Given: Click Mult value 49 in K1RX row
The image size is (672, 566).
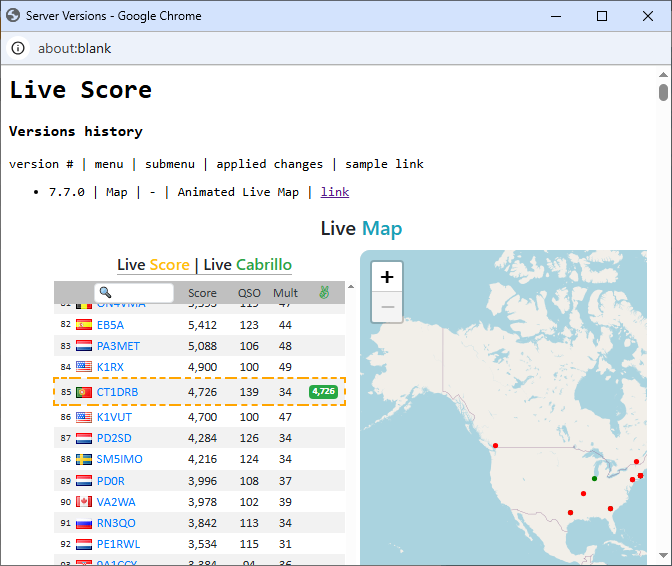Looking at the screenshot, I should tap(285, 367).
